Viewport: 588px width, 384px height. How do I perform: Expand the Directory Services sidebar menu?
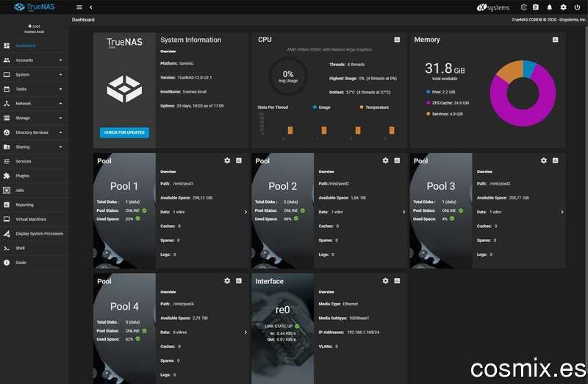click(35, 132)
